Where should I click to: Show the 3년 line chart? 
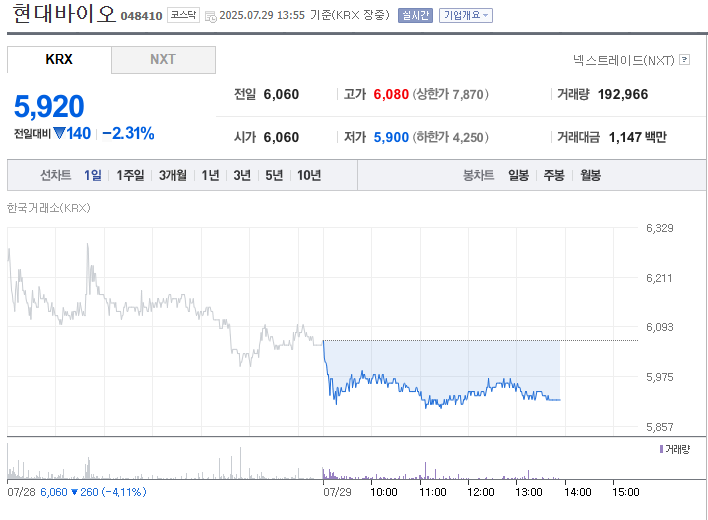(x=242, y=175)
